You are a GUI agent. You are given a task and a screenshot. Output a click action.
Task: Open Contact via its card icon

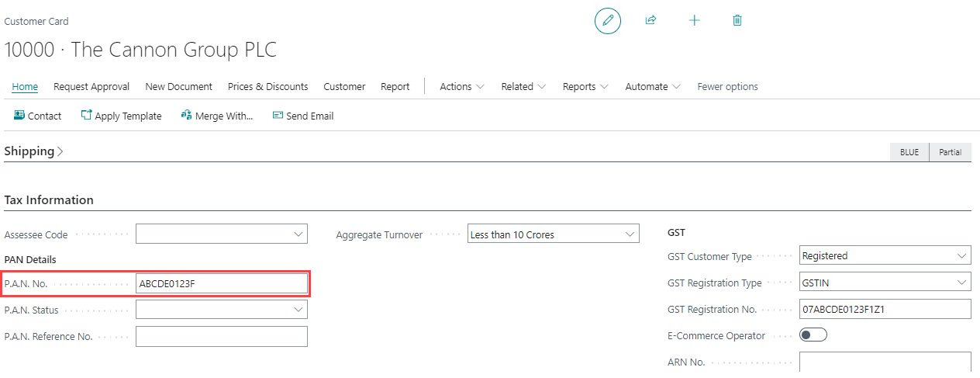point(19,116)
